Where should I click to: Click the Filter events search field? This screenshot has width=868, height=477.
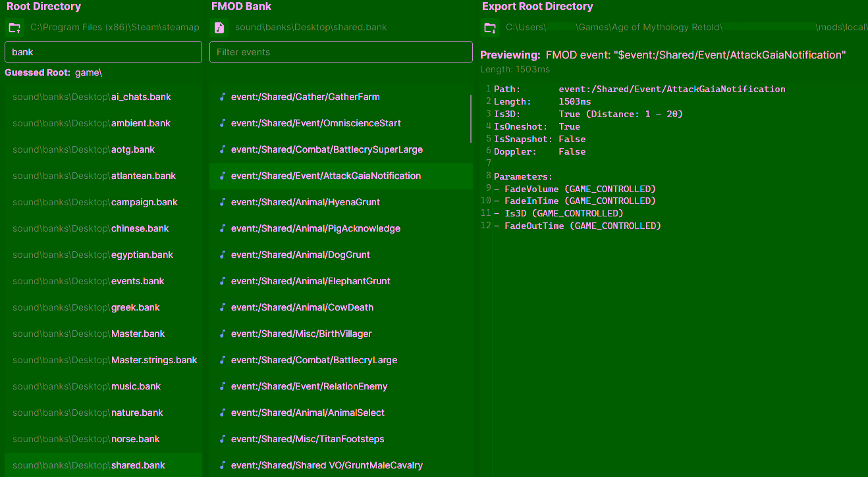pyautogui.click(x=340, y=52)
